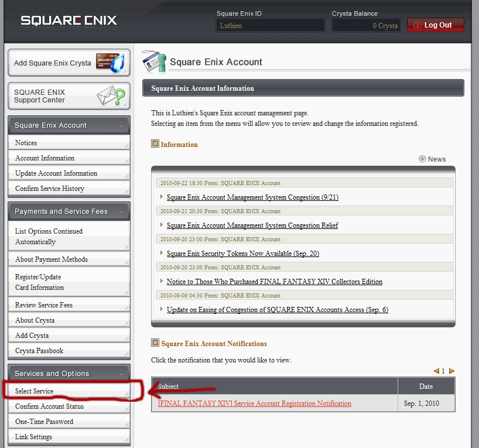479x448 pixels.
Task: Click the Square Enix Account badge icon
Action: [153, 61]
